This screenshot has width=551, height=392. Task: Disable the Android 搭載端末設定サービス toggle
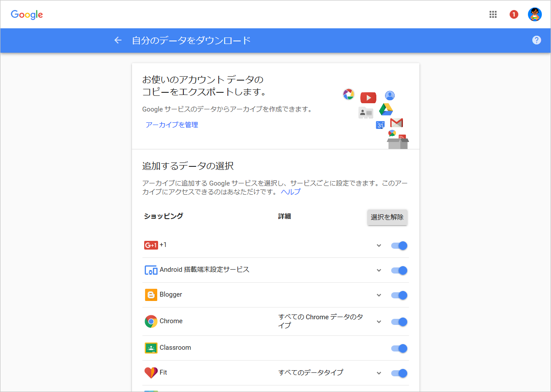pyautogui.click(x=399, y=270)
